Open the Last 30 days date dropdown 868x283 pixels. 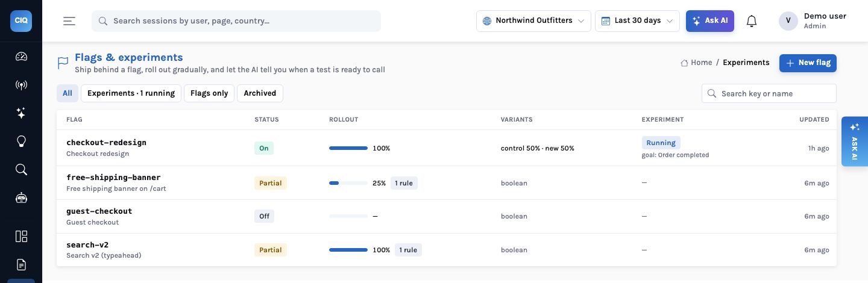click(637, 21)
